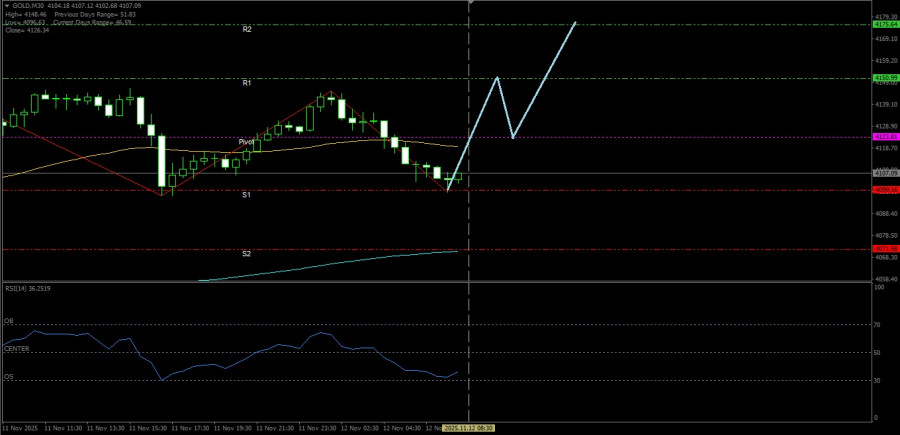Screen dimensions: 900x435
Task: Click the RSI(14) indicator label
Action: click(28, 288)
